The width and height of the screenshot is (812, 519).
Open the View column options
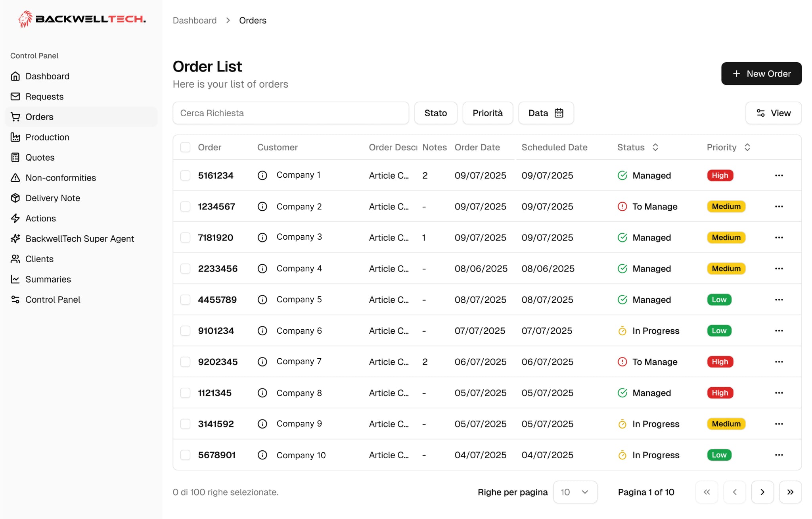tap(774, 113)
